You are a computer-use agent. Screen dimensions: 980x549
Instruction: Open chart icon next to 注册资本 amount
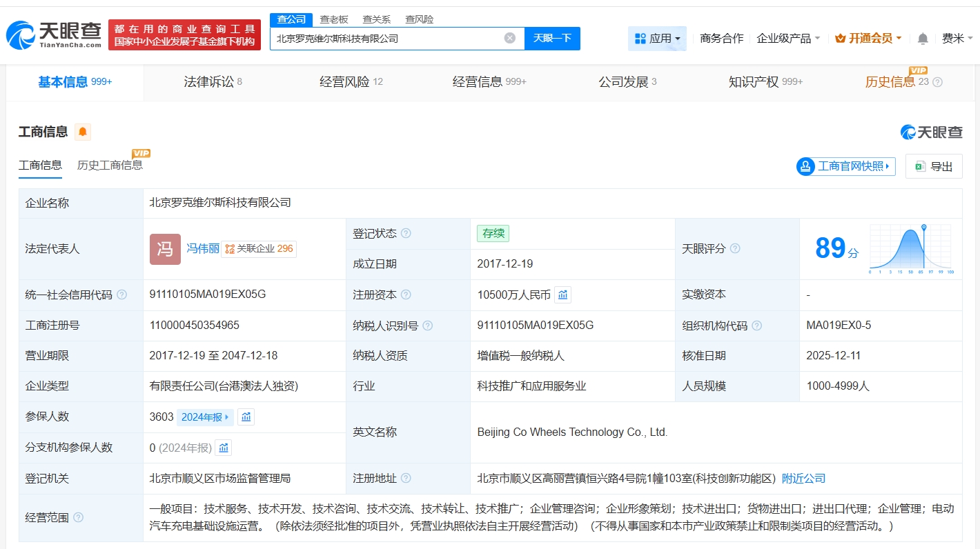tap(562, 295)
